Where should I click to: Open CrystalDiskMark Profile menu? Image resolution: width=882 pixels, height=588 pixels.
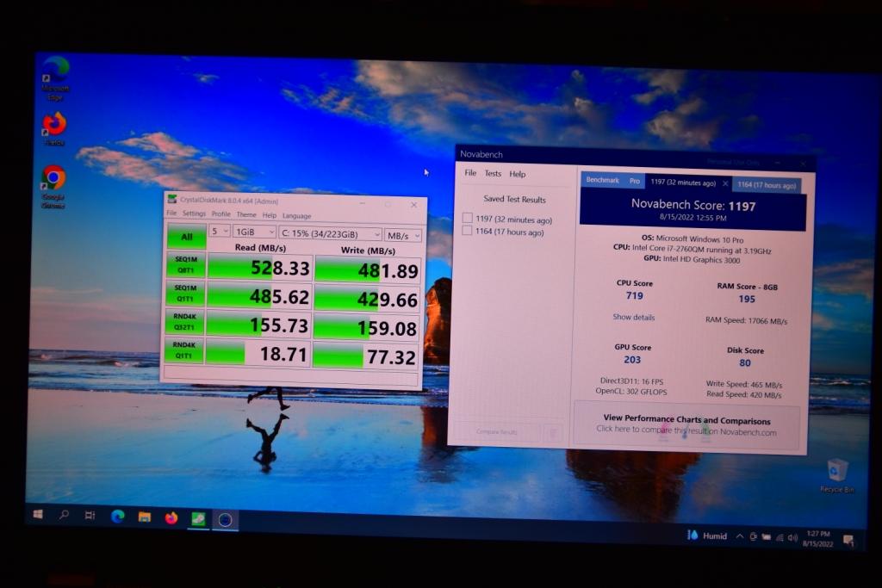221,214
